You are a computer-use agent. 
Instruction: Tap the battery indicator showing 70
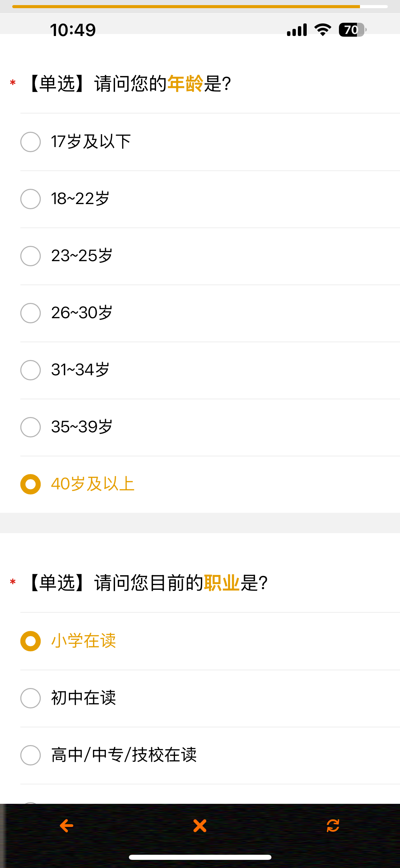pyautogui.click(x=353, y=30)
